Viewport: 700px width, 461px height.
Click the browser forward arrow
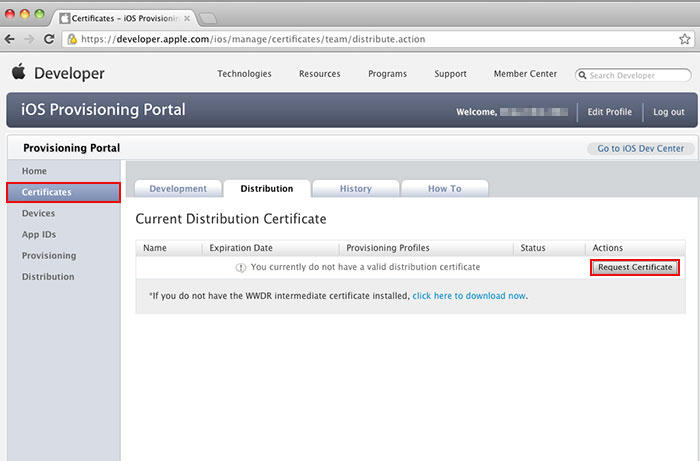click(29, 39)
